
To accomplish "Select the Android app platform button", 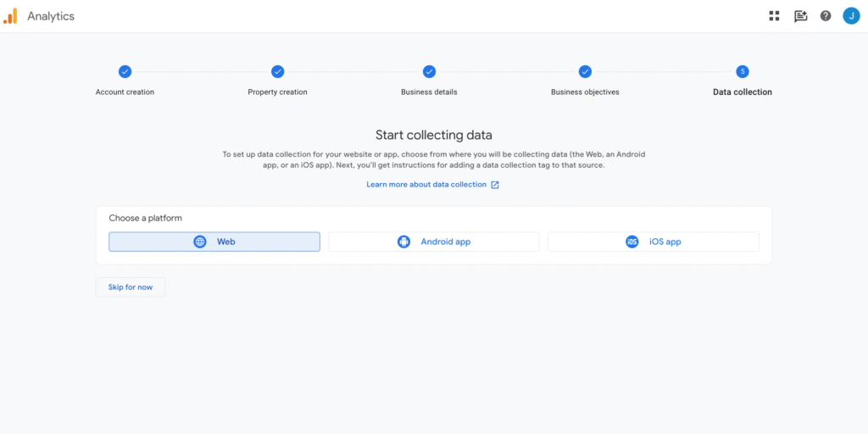I will tap(433, 242).
